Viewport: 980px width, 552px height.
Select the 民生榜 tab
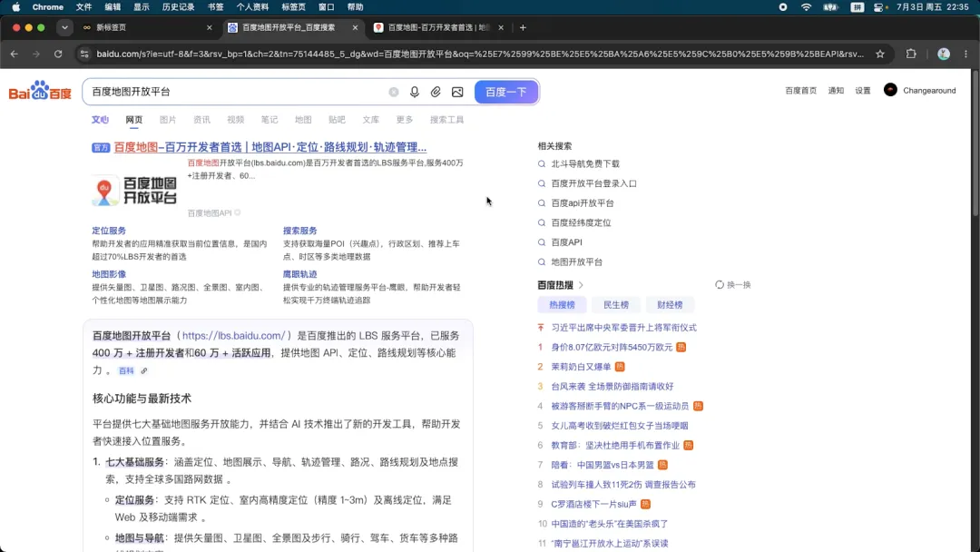(615, 305)
